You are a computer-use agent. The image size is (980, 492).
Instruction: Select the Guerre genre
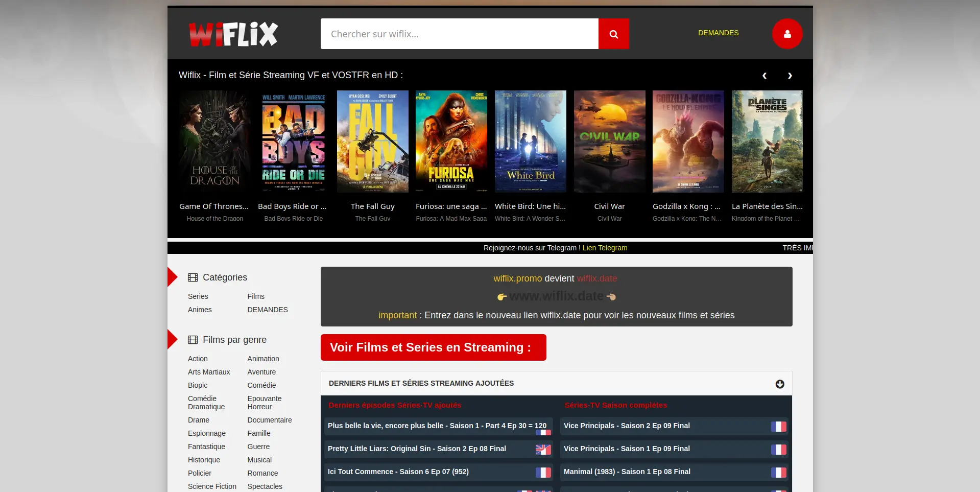(258, 447)
